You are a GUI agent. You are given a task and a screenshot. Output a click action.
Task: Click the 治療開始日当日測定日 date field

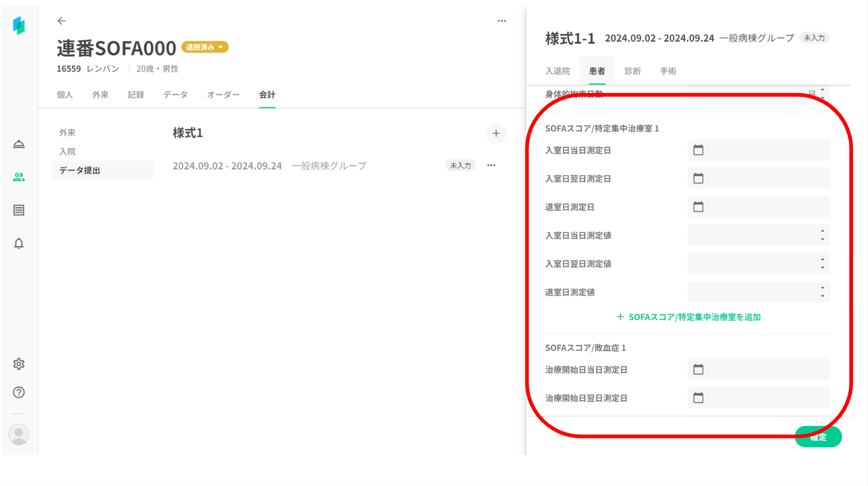(x=759, y=369)
